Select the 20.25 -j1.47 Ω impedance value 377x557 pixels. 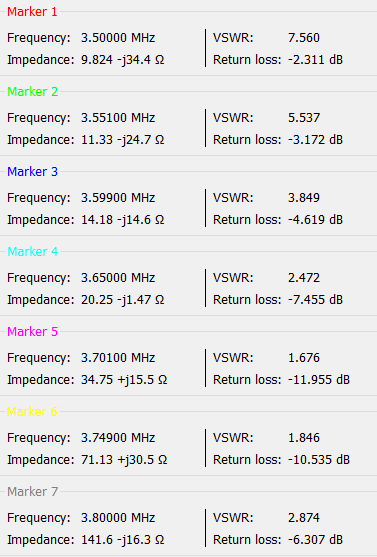click(x=123, y=299)
